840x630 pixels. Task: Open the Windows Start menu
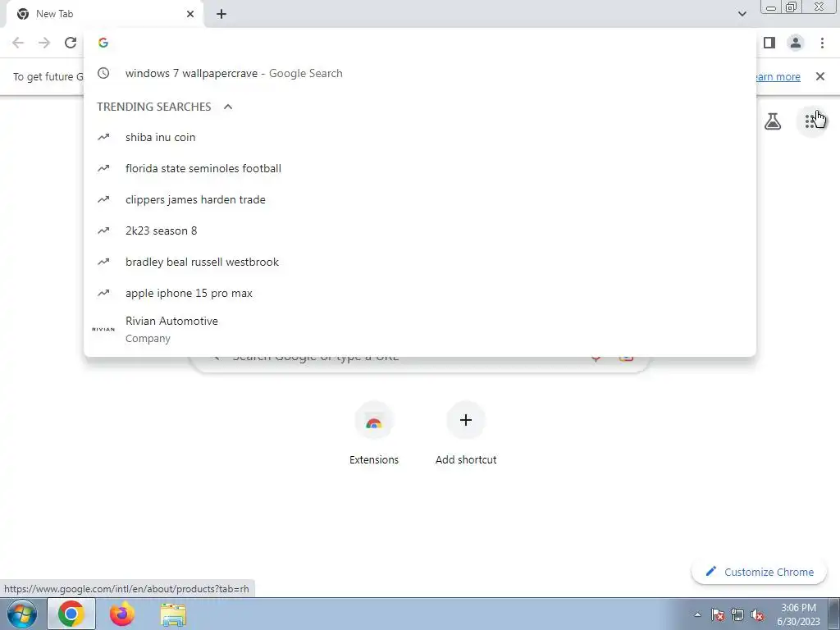(22, 614)
